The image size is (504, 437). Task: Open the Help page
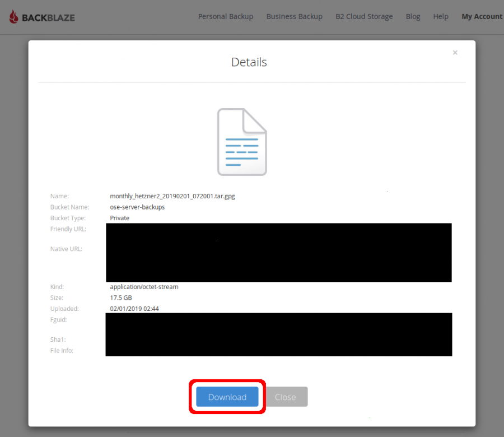click(441, 17)
